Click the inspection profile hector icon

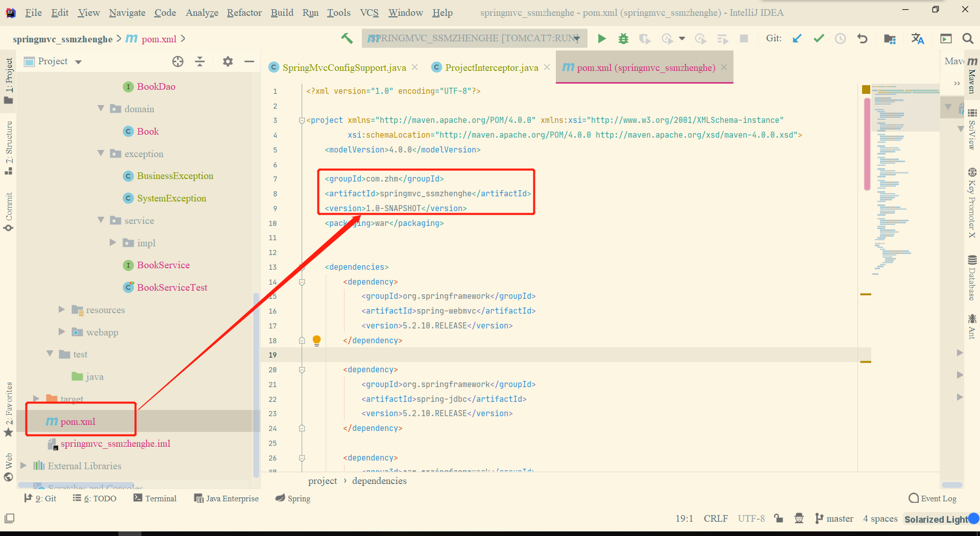tap(799, 519)
